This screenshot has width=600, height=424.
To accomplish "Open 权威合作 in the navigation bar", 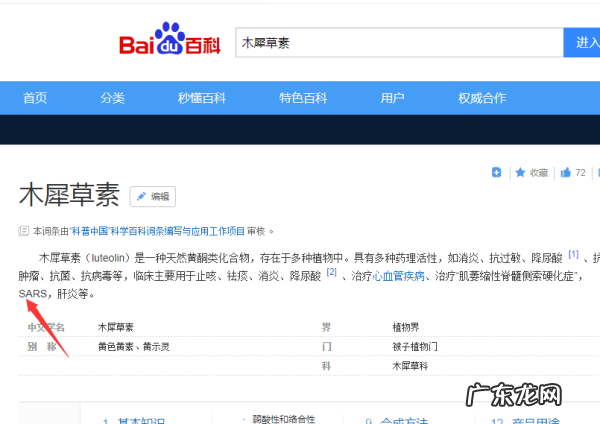I will (482, 98).
